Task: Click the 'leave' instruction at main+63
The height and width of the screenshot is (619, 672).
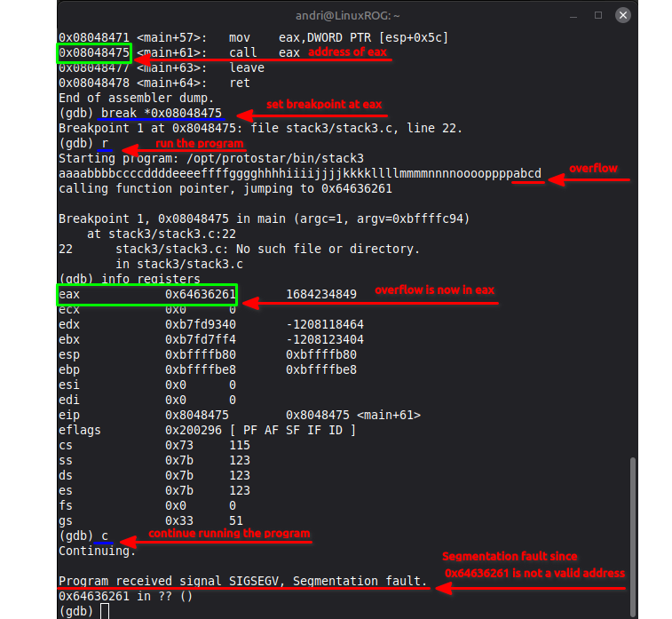Action: [x=247, y=68]
